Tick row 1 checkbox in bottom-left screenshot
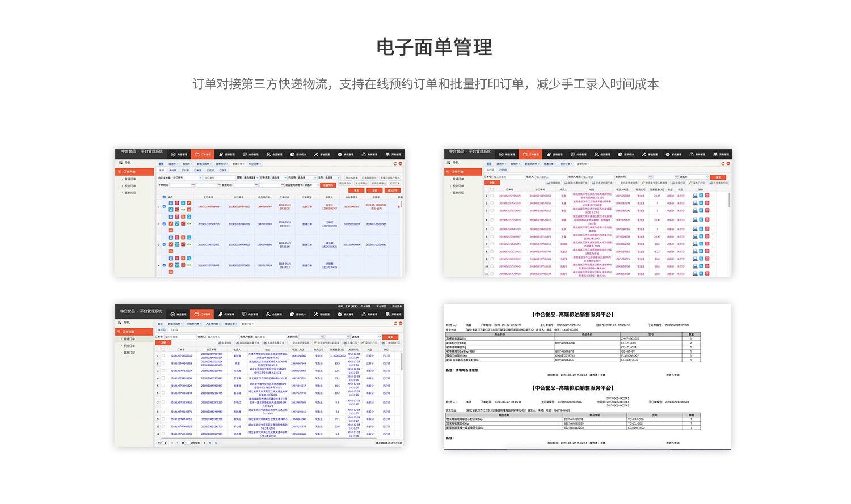The image size is (851, 504). tap(163, 355)
